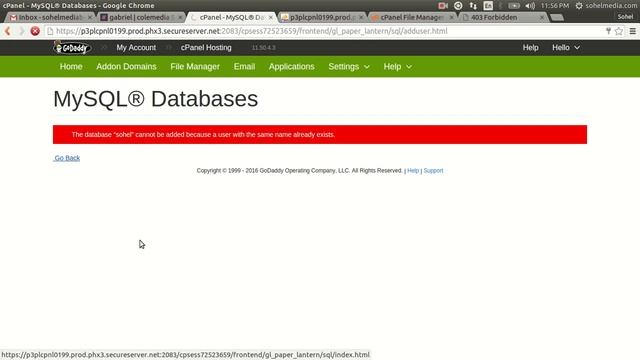
Task: Click the battery indicator in the top panel
Action: click(x=514, y=6)
